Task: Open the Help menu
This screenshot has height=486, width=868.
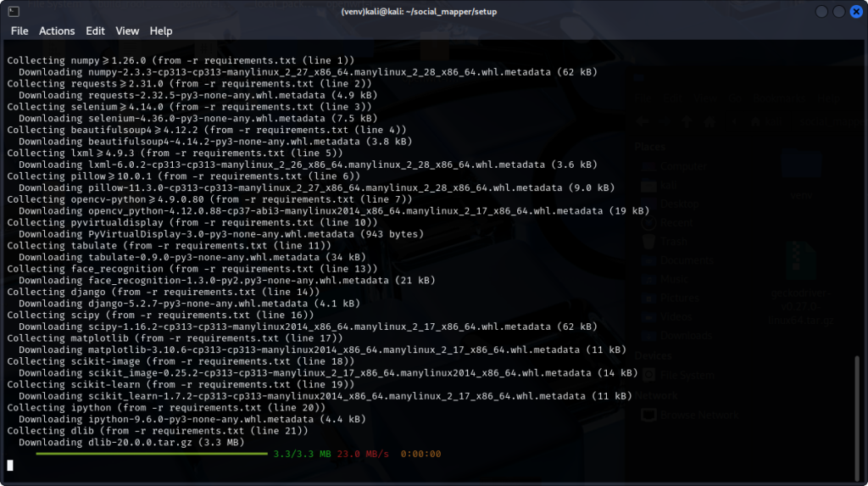Action: tap(161, 31)
